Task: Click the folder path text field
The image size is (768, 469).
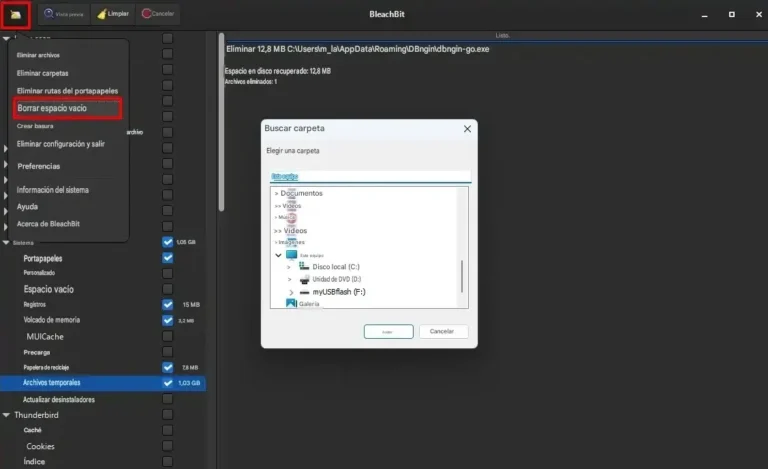Action: click(370, 176)
